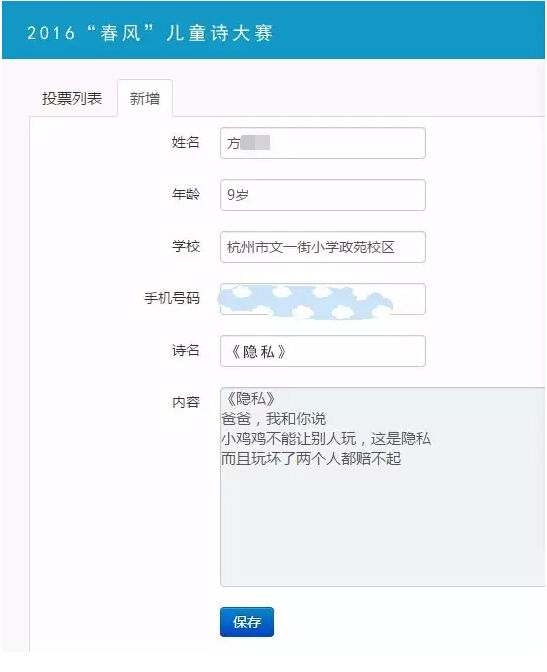
Task: Click the 年龄 field showing 9岁
Action: [323, 195]
